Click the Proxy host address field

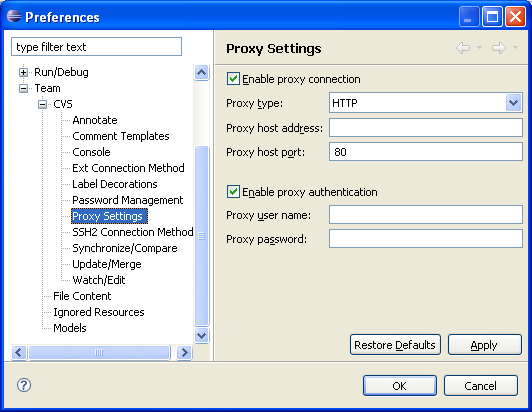425,128
